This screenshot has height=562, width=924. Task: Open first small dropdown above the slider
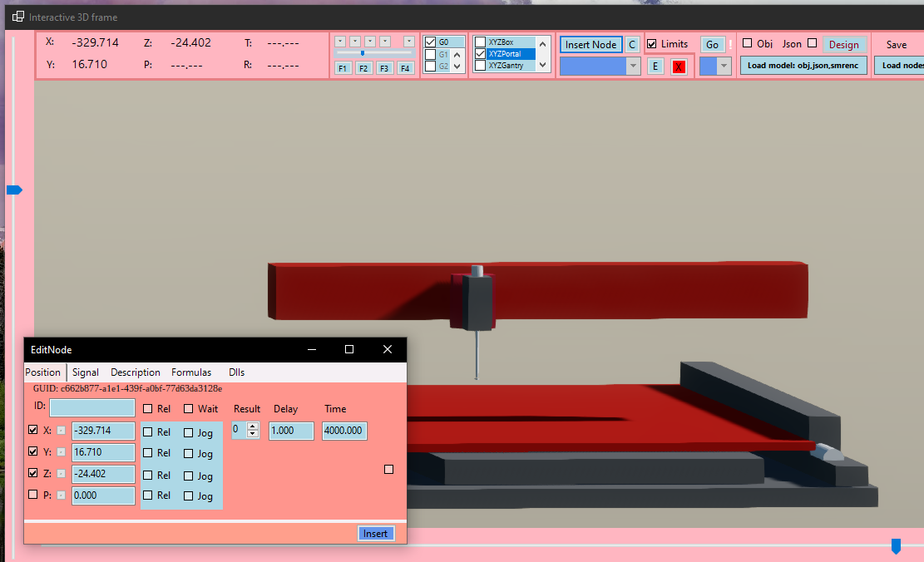[x=340, y=42]
